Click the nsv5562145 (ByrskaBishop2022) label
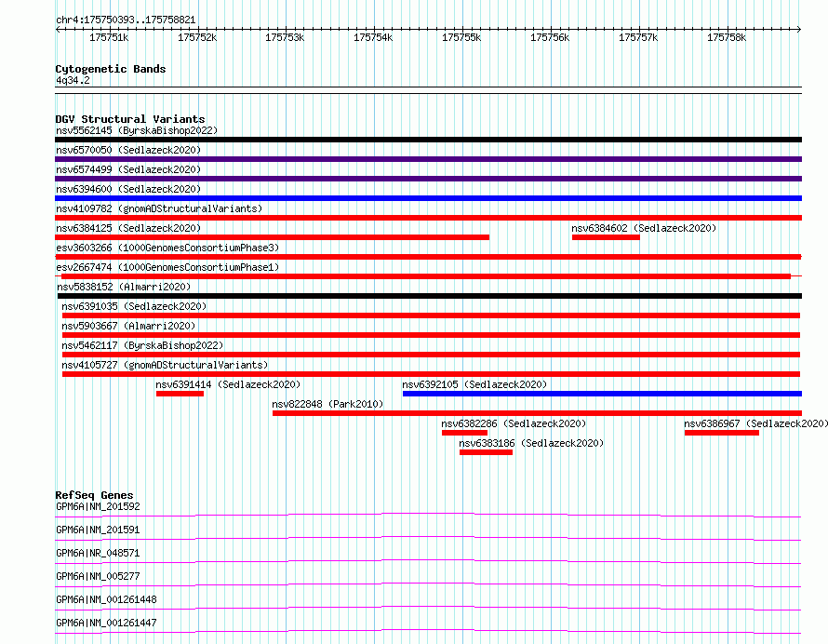This screenshot has height=644, width=828. click(x=137, y=130)
